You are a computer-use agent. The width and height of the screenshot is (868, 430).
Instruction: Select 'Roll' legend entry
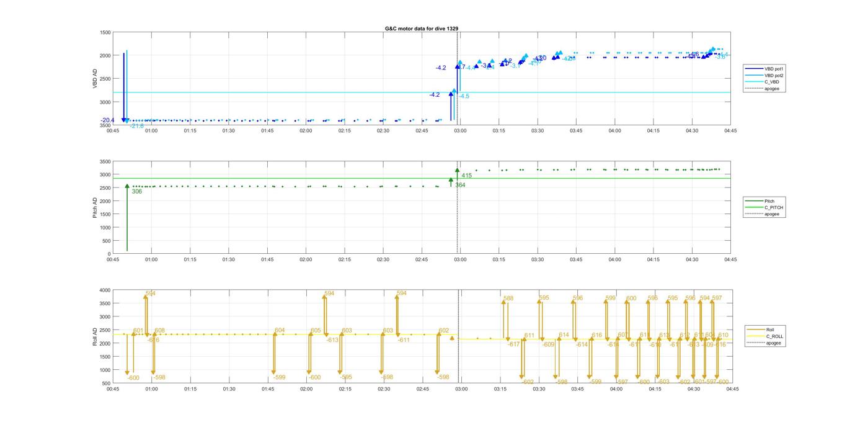[x=771, y=329]
